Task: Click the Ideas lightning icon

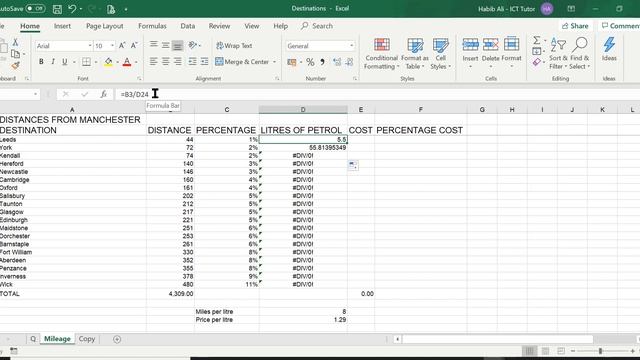Action: pos(609,49)
